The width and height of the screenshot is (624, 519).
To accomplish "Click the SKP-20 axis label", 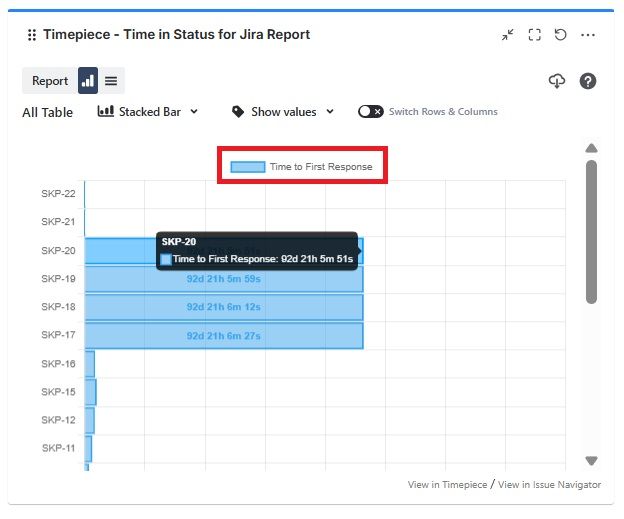I will coord(58,251).
